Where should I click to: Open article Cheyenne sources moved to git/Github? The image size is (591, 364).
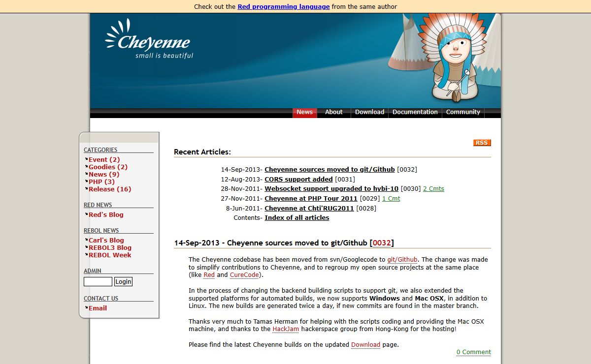(329, 170)
